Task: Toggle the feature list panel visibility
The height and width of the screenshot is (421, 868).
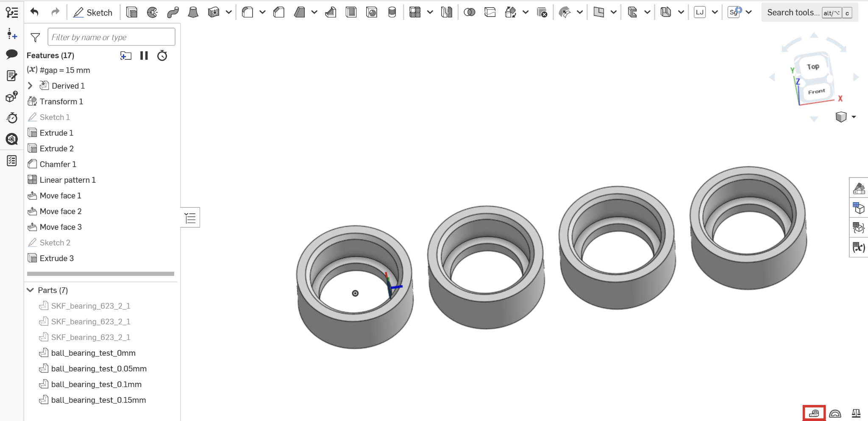Action: click(190, 218)
